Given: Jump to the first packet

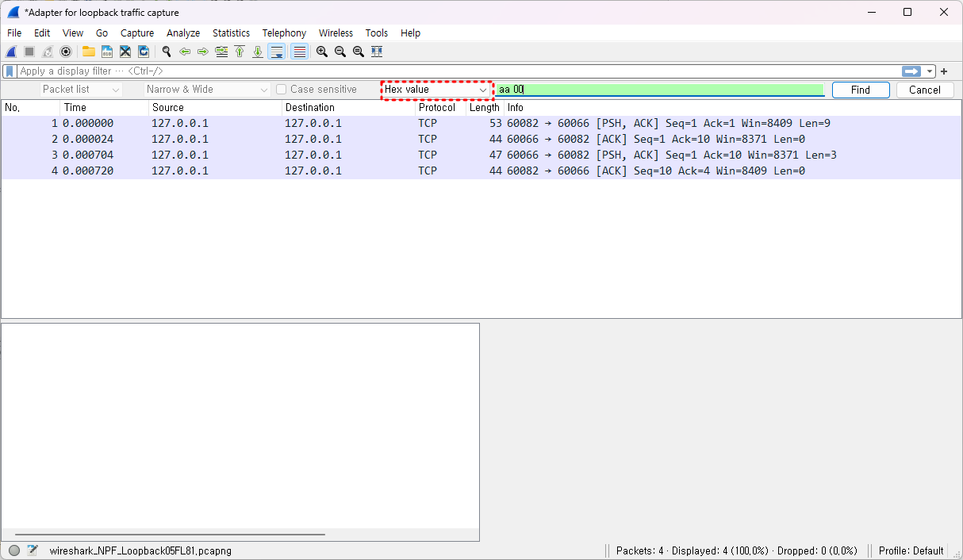Looking at the screenshot, I should point(240,52).
